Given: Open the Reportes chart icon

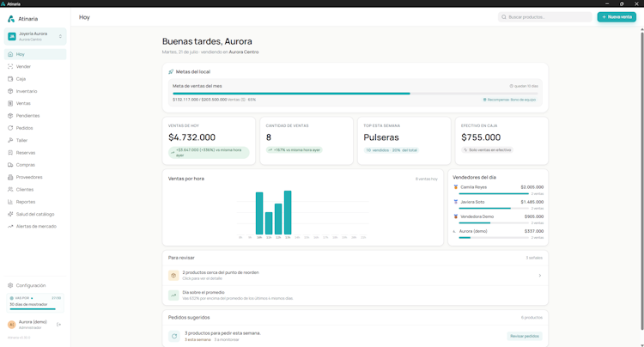Looking at the screenshot, I should [10, 202].
